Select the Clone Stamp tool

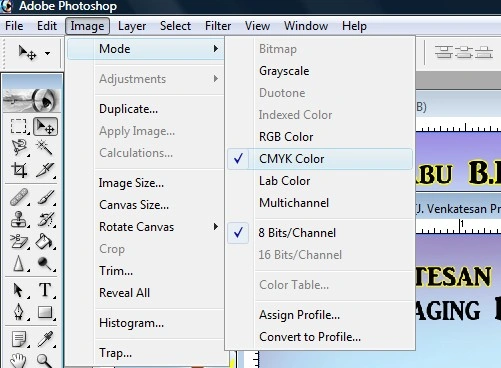coord(19,219)
